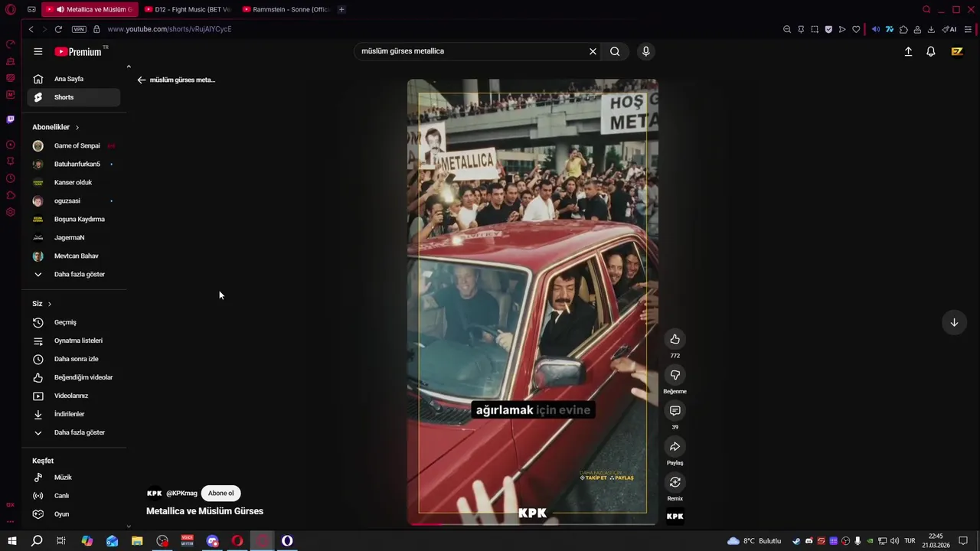
Task: Clear the search box text
Action: [x=593, y=51]
